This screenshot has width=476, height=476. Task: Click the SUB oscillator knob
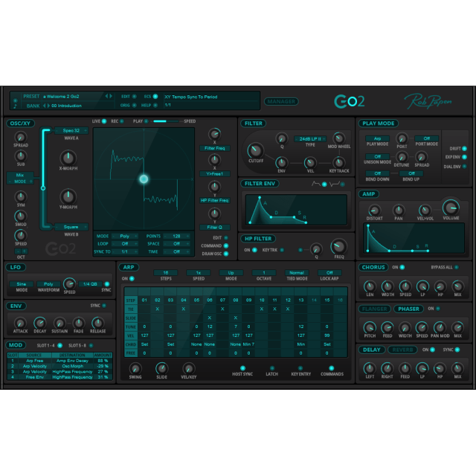[x=20, y=156]
